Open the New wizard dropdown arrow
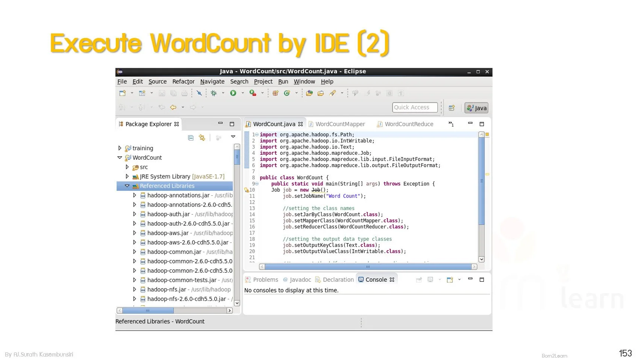This screenshot has width=644, height=361. coord(132,93)
